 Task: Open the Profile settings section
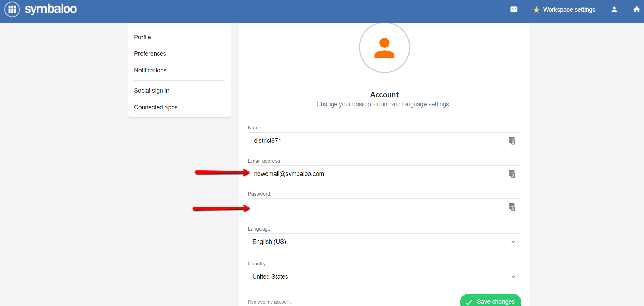pos(143,37)
